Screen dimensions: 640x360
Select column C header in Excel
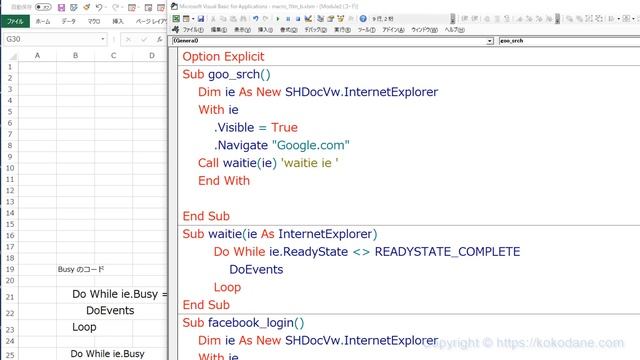click(113, 56)
